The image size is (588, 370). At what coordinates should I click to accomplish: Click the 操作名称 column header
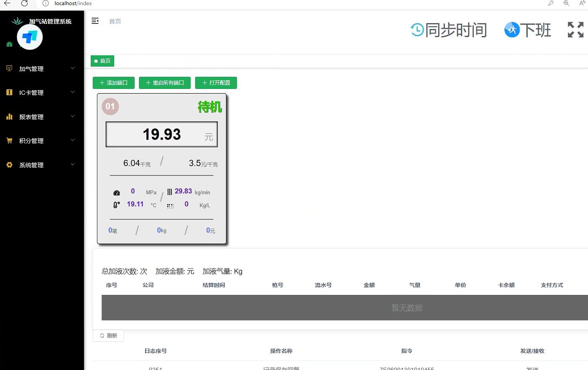tap(281, 351)
